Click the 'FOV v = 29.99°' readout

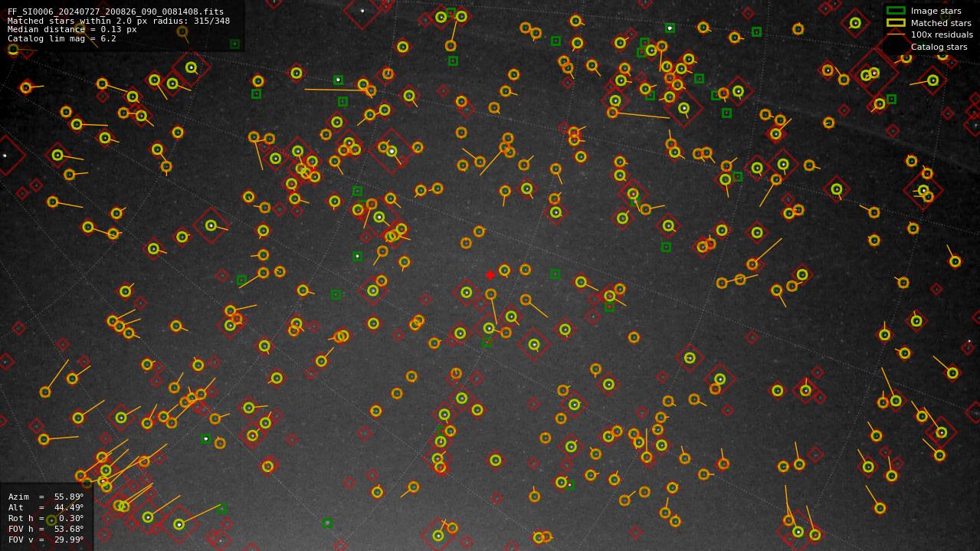pos(46,540)
